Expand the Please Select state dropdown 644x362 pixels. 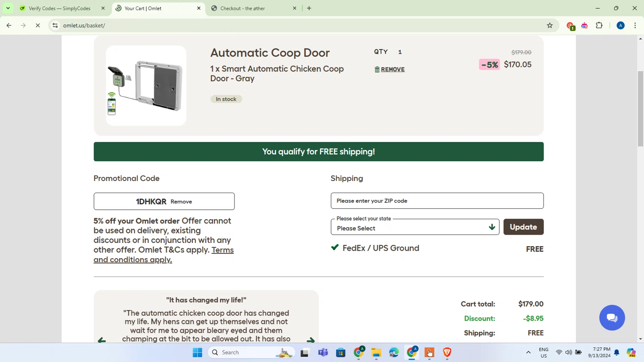[x=415, y=227]
